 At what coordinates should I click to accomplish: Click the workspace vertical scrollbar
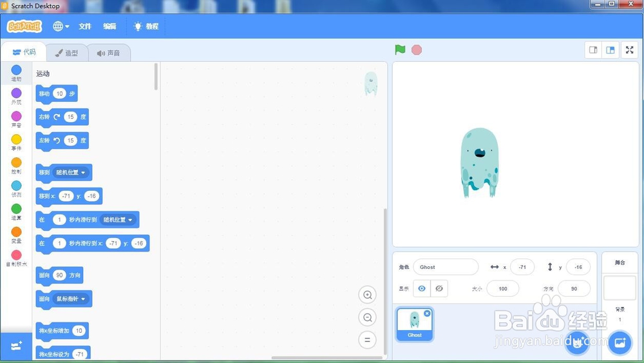[x=385, y=282]
